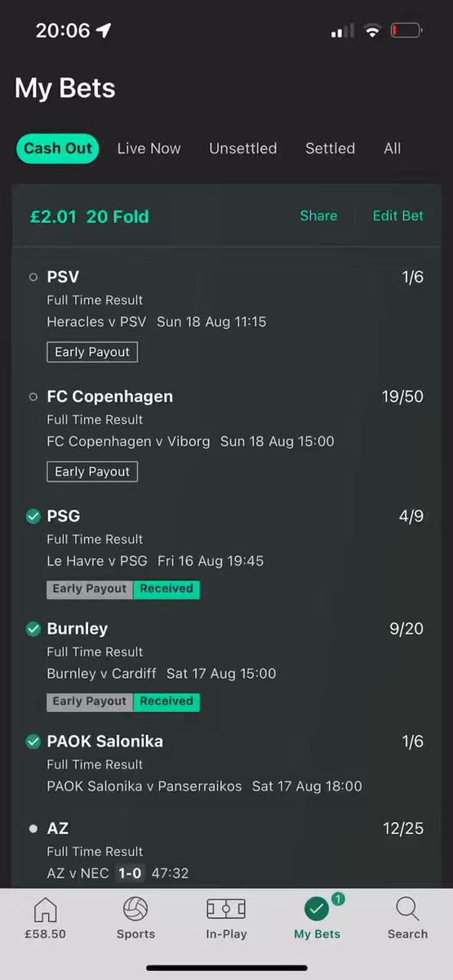Select the Cash Out filter pill
Screen dimensions: 453x980
tap(58, 149)
